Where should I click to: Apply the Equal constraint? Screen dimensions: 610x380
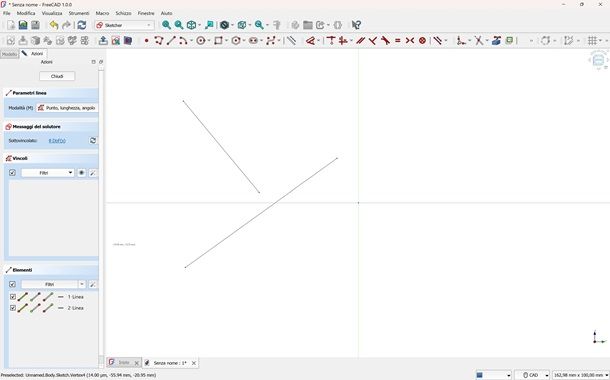398,40
